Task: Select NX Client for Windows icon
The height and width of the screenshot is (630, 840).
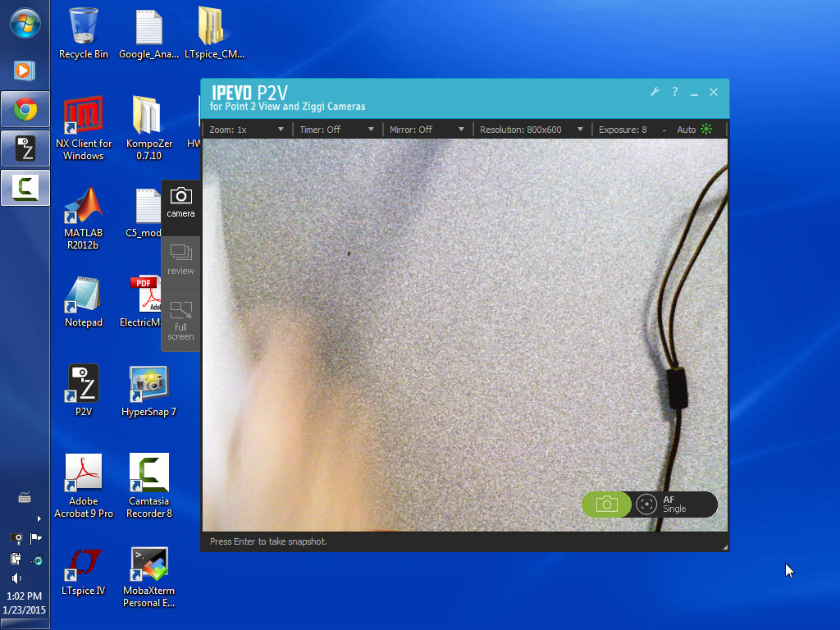Action: (84, 129)
